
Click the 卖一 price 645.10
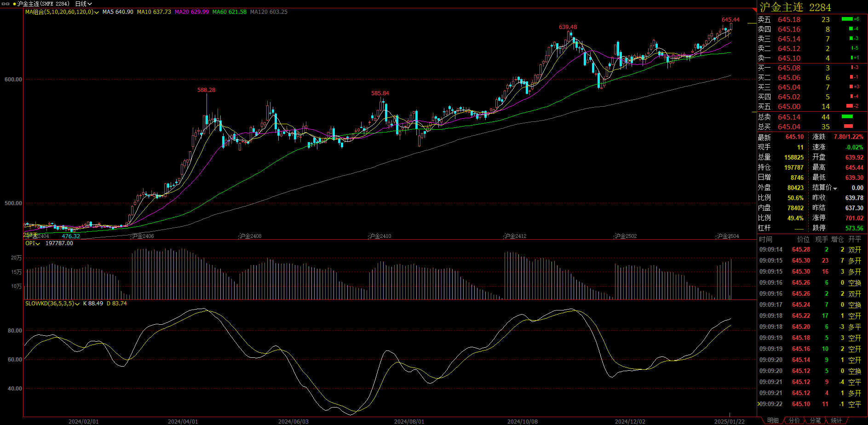tap(789, 58)
